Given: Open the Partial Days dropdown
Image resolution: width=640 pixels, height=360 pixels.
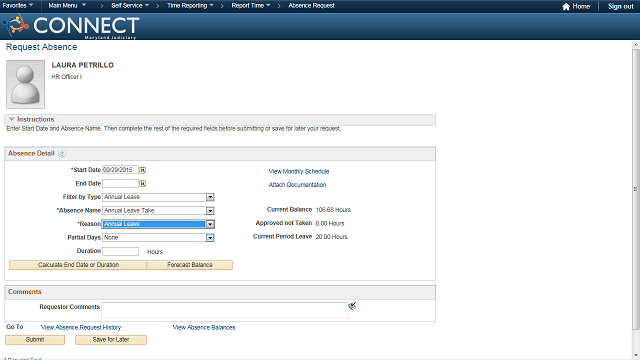Looking at the screenshot, I should (x=210, y=238).
